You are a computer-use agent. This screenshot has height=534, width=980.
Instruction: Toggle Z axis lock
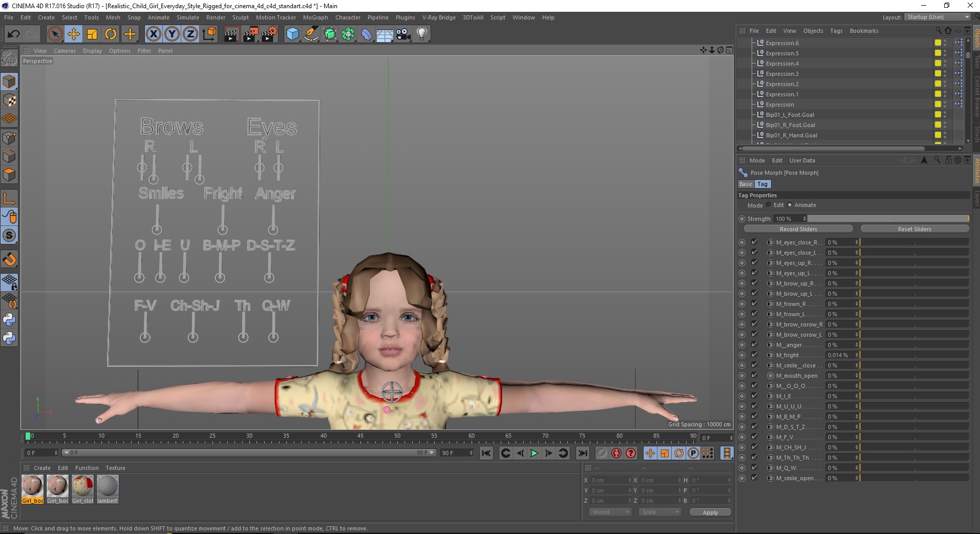pos(190,34)
